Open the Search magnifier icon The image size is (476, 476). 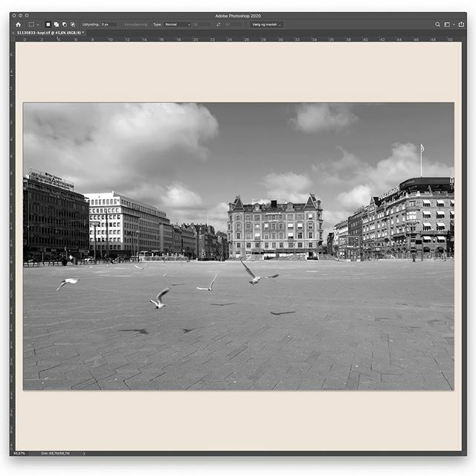pyautogui.click(x=437, y=25)
